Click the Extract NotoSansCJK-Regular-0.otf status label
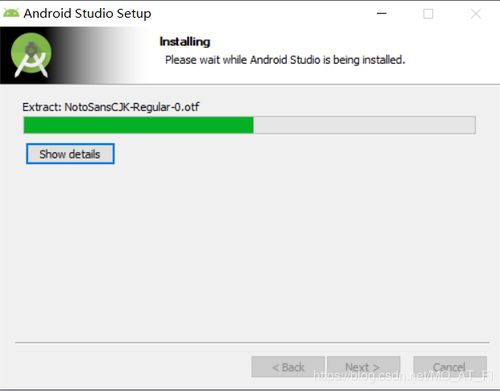This screenshot has width=500, height=391. click(111, 107)
